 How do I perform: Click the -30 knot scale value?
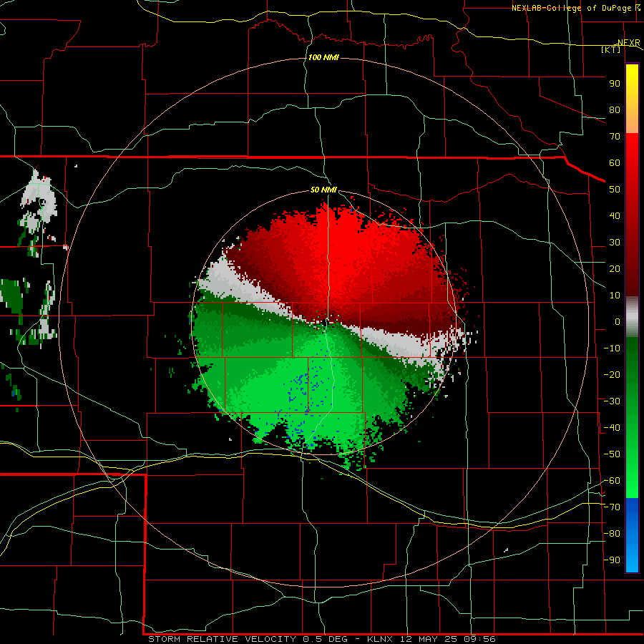612,401
